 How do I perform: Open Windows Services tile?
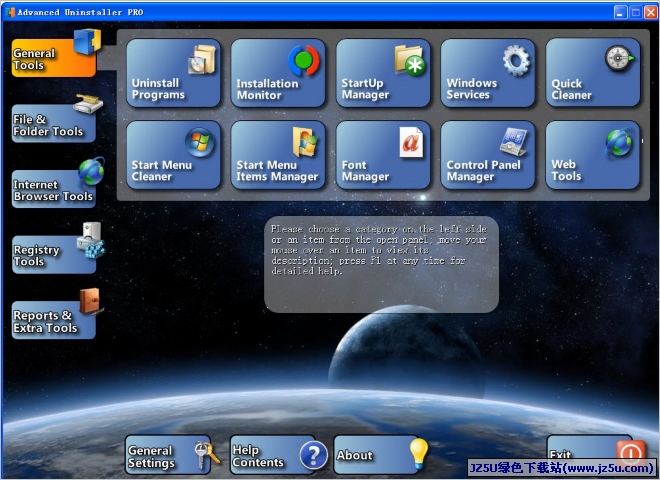pos(488,73)
